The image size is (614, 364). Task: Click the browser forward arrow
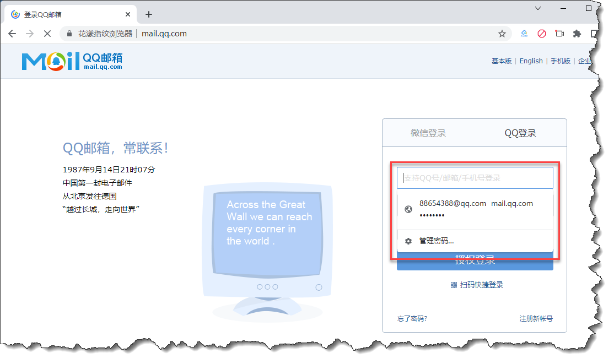pos(30,34)
